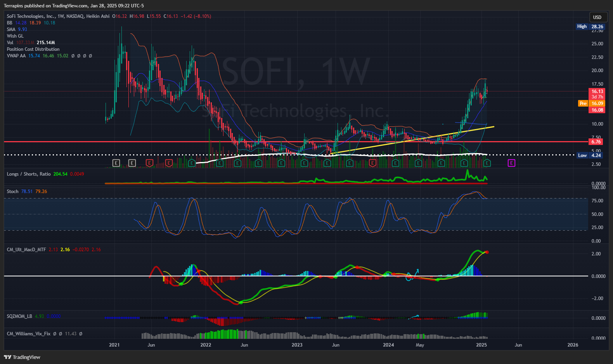Select the Longs / Shorts, Ratio pane label

point(29,174)
